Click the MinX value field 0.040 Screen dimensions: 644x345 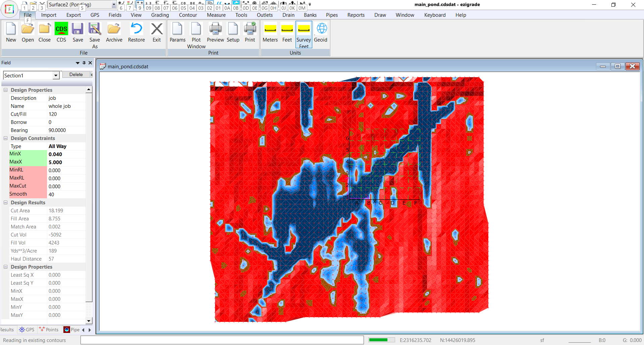click(66, 154)
